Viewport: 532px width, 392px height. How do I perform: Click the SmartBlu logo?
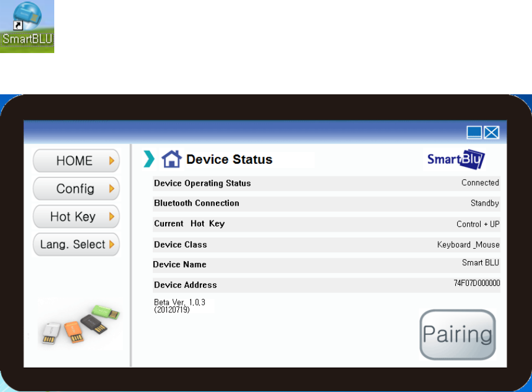[456, 159]
